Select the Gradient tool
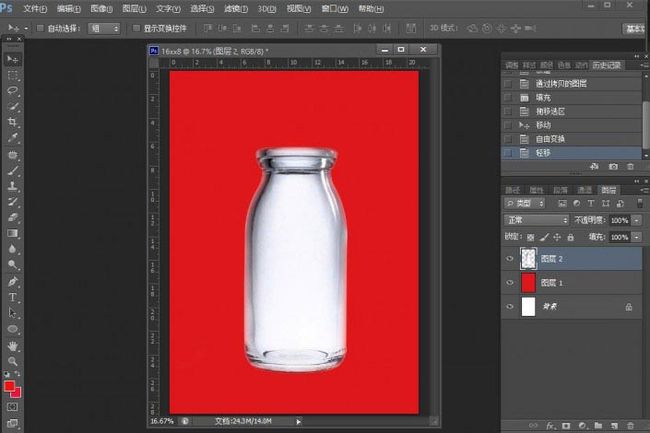Viewport: 650px width, 433px height. point(12,233)
